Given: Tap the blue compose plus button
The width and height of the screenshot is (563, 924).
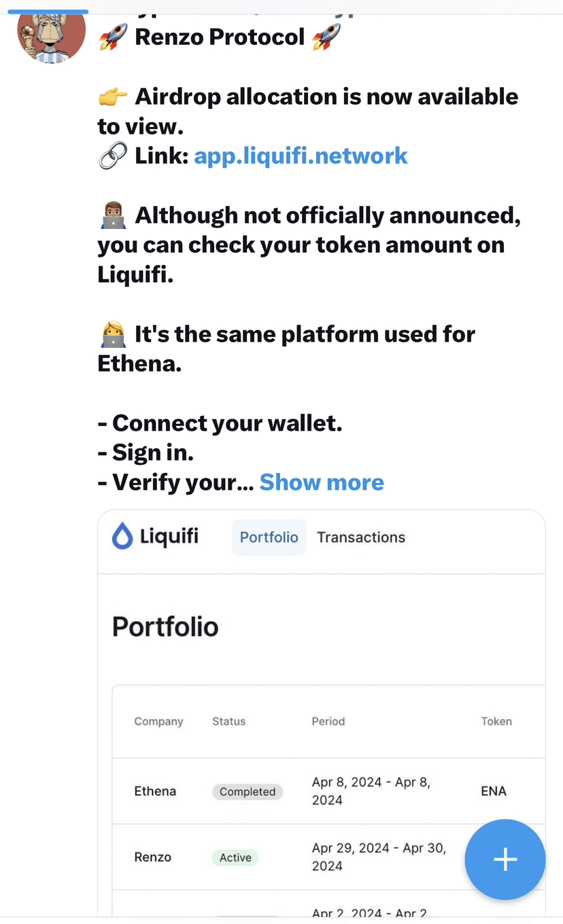Looking at the screenshot, I should [x=505, y=859].
